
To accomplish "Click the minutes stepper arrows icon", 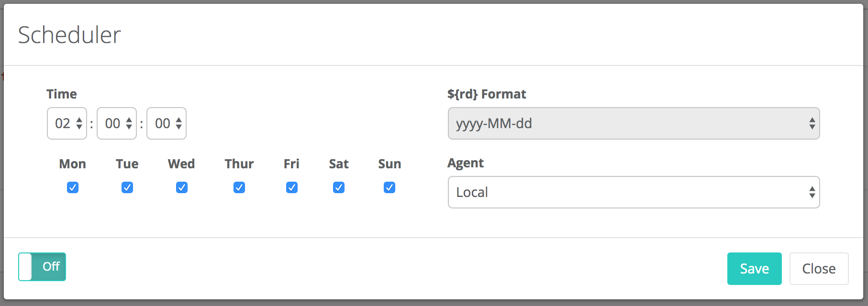I will (x=129, y=123).
